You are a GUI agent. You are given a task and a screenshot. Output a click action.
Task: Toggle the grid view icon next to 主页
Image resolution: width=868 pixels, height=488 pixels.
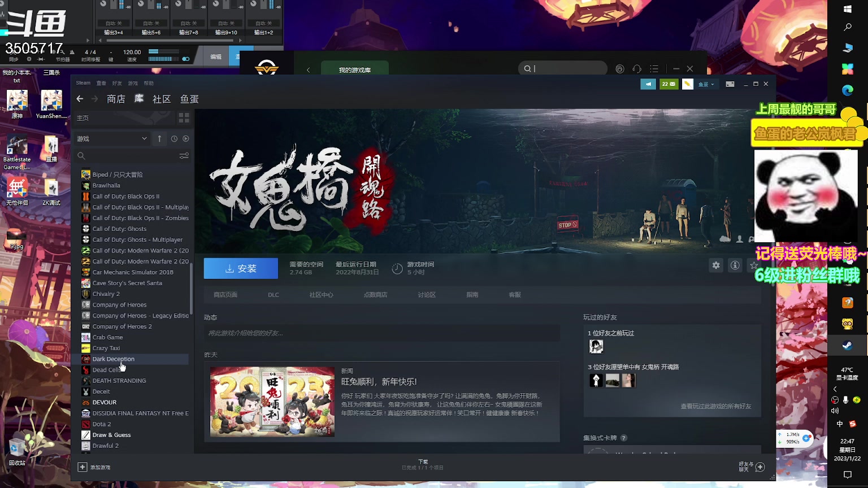[x=183, y=117]
